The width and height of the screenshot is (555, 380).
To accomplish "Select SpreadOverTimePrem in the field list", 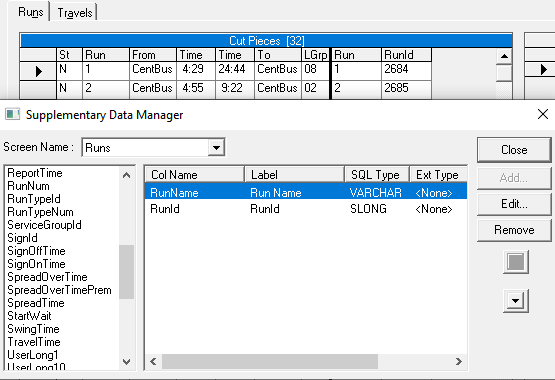I will 59,290.
